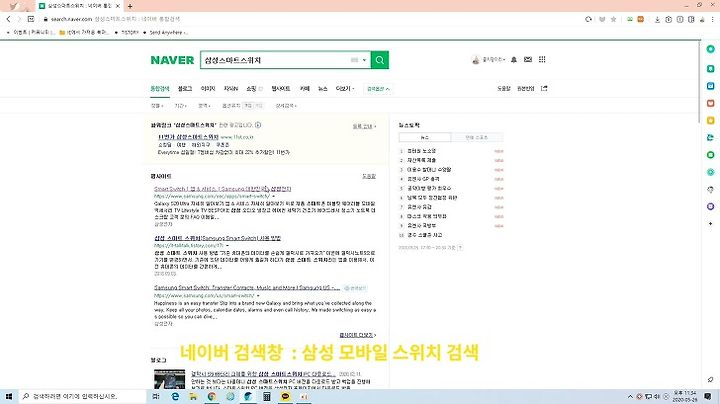Viewport: 720px width, 404px height.
Task: Expand hidden system tray icons chevron
Action: [630, 397]
